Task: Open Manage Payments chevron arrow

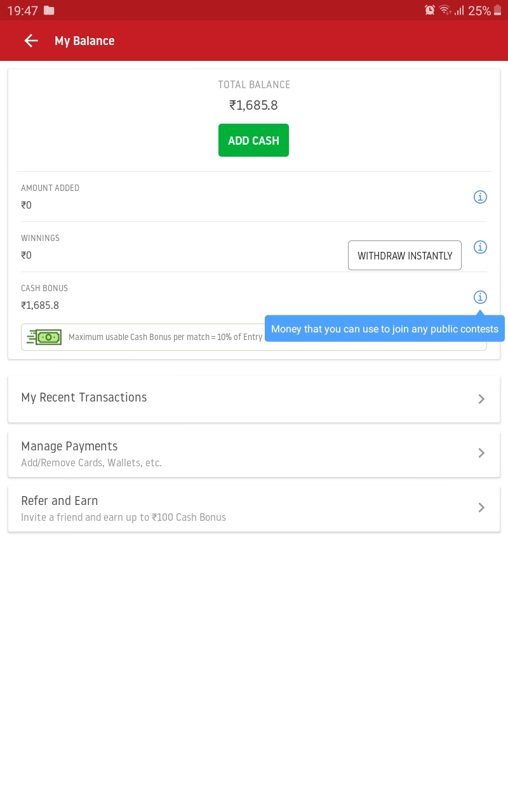Action: point(481,453)
